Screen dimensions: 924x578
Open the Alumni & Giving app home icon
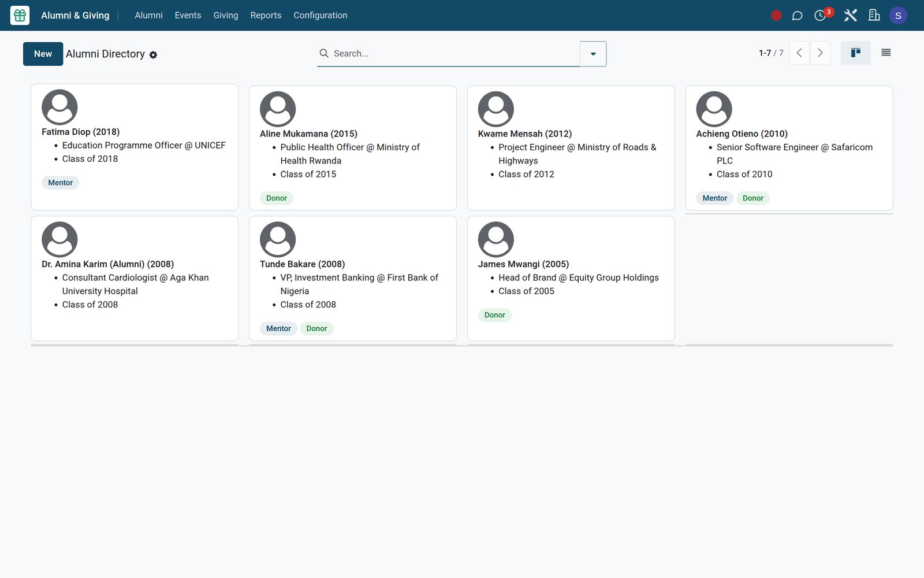click(20, 16)
